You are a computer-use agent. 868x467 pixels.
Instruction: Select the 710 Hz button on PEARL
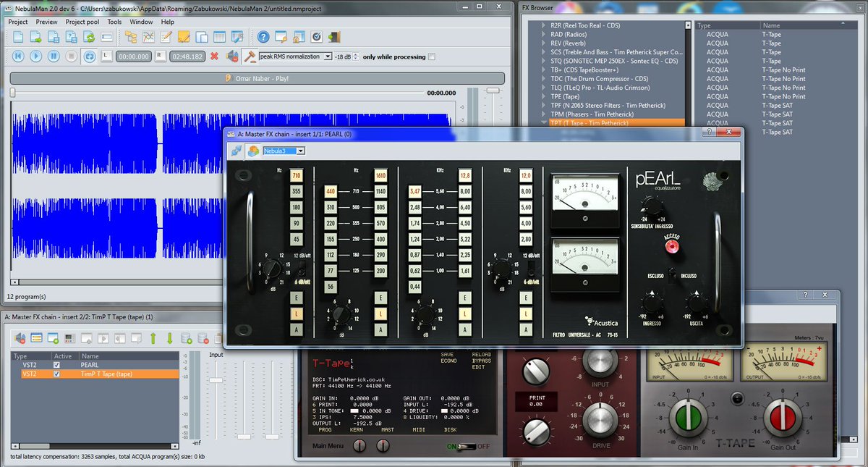[x=297, y=175]
